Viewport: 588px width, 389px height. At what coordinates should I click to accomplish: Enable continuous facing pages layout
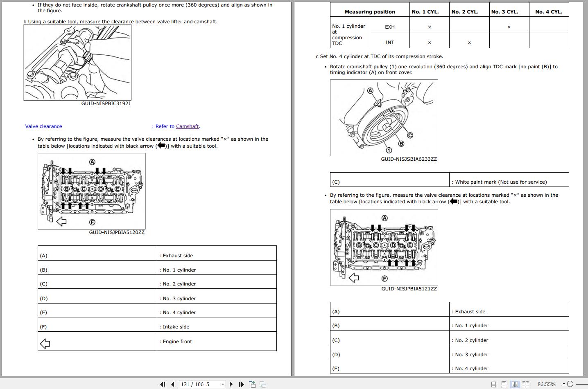click(525, 384)
